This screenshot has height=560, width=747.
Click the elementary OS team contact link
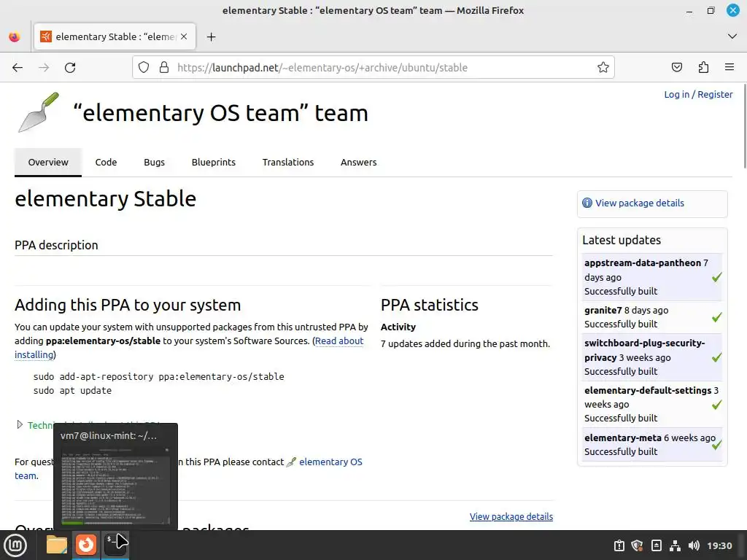tap(330, 462)
